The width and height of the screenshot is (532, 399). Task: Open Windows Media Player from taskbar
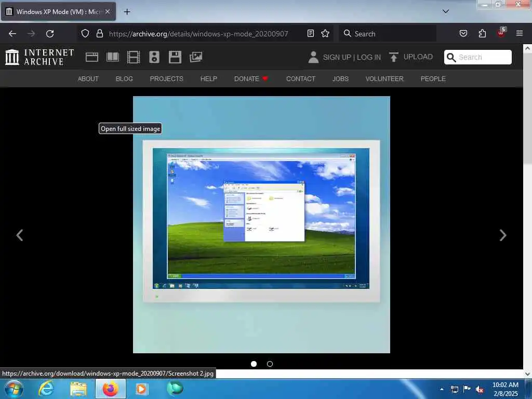[141, 389]
